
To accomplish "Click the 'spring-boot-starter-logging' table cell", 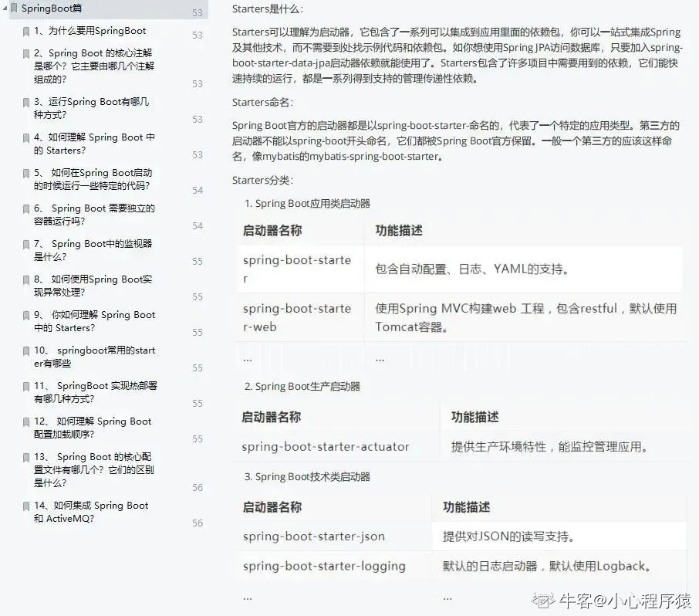I will 334,566.
